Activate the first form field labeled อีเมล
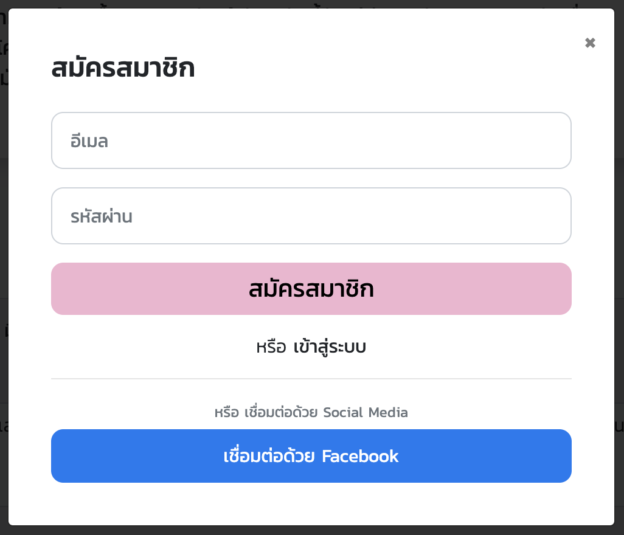The height and width of the screenshot is (535, 624). (x=311, y=141)
